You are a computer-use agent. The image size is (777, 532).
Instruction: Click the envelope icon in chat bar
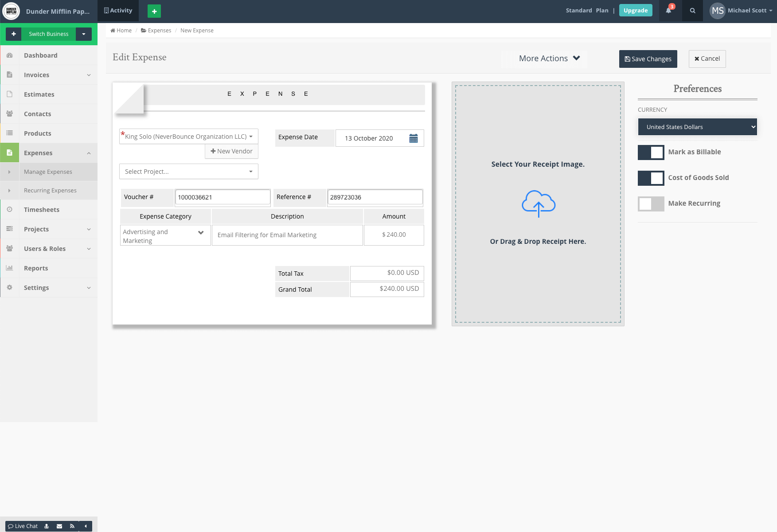pyautogui.click(x=59, y=526)
